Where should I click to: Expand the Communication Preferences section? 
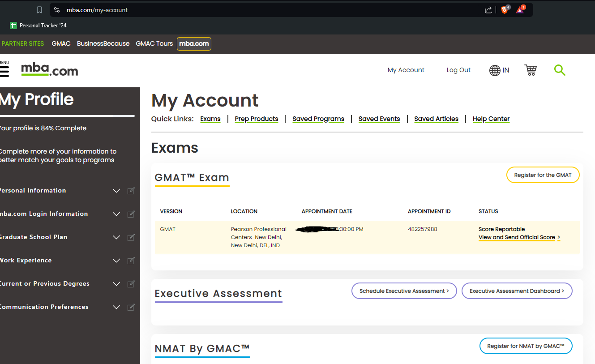tap(116, 307)
